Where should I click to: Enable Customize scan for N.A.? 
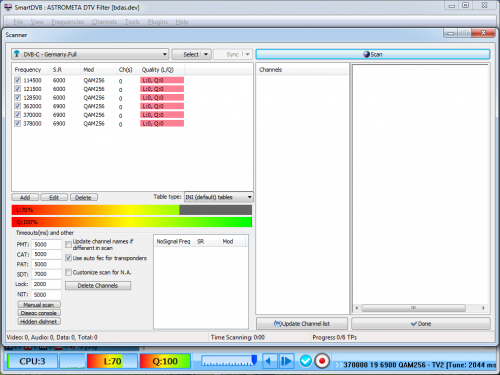click(x=68, y=272)
